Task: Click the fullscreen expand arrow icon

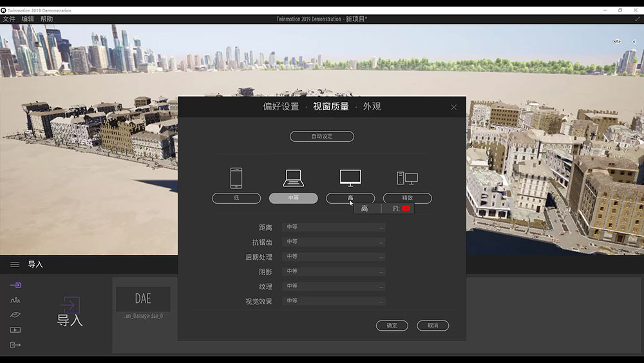Action: click(x=638, y=19)
